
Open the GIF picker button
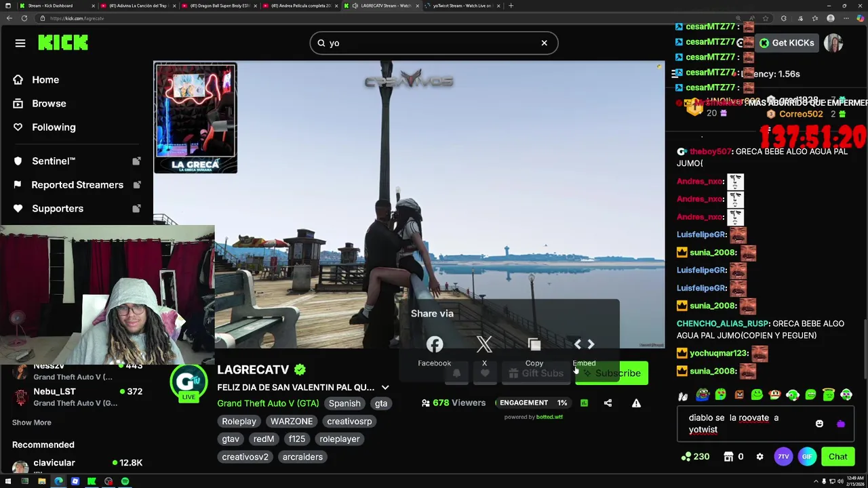pos(807,457)
